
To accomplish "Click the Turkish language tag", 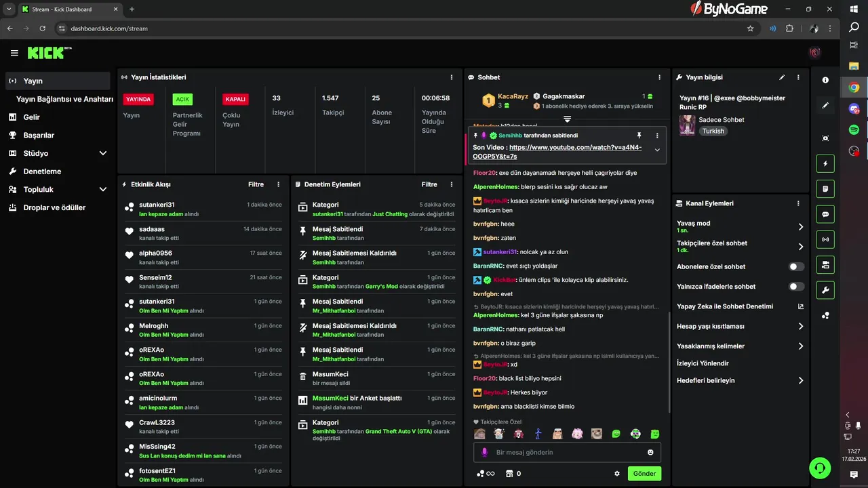I will (x=713, y=131).
